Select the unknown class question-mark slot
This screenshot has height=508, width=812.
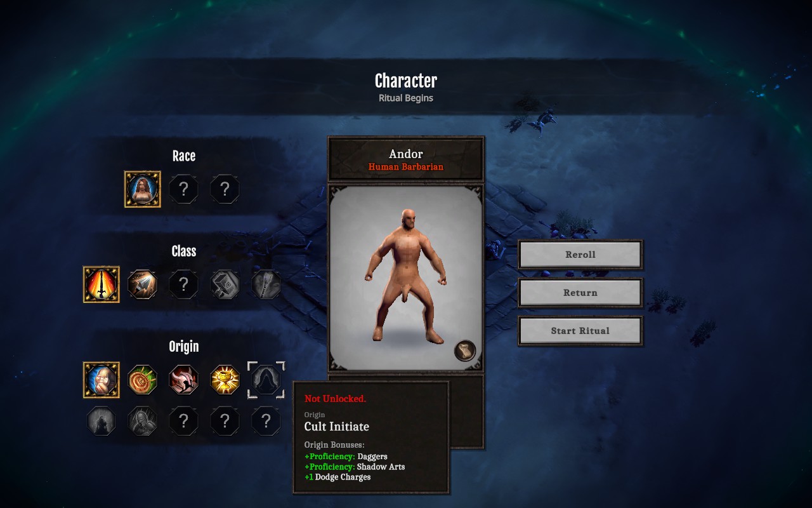click(184, 284)
